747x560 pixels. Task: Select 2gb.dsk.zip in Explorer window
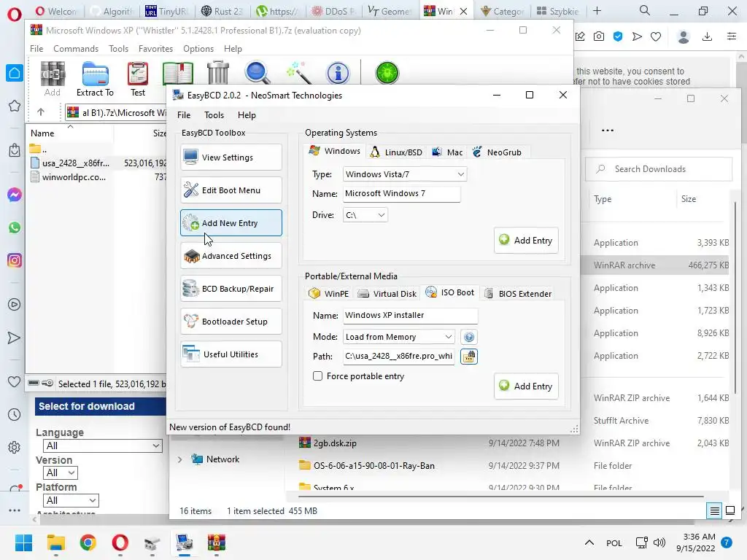pos(335,443)
